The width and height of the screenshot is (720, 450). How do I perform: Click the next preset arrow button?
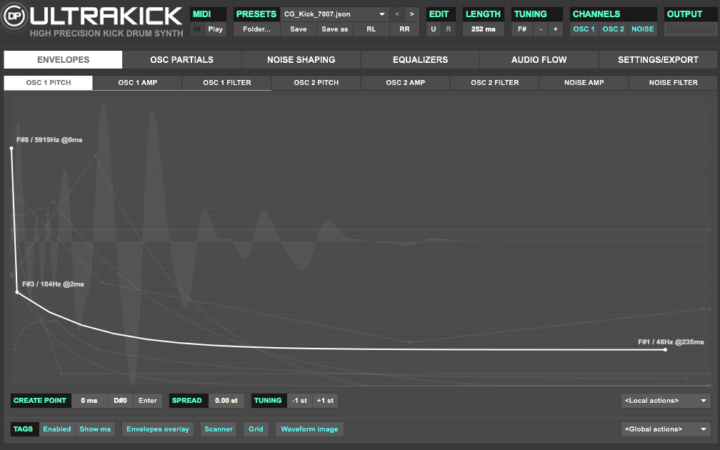412,14
